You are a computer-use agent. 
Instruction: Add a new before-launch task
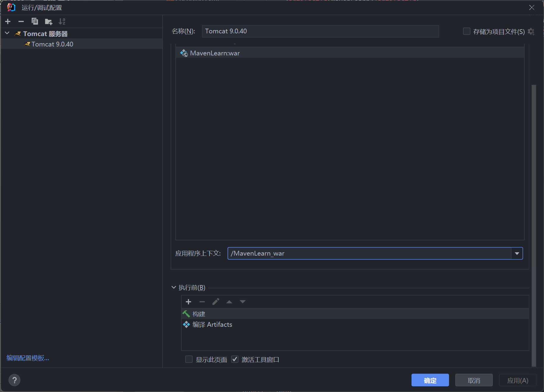[x=188, y=302]
